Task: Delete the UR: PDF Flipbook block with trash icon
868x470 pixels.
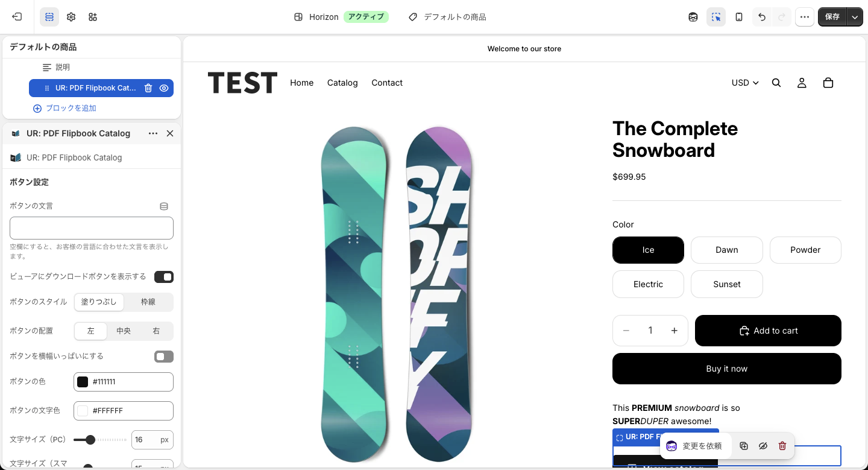Action: (148, 88)
